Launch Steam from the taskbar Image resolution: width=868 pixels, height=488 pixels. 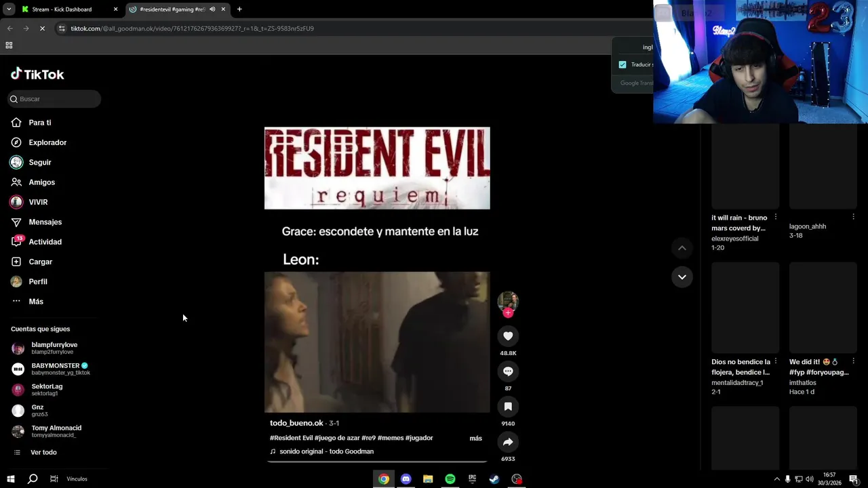tap(494, 479)
